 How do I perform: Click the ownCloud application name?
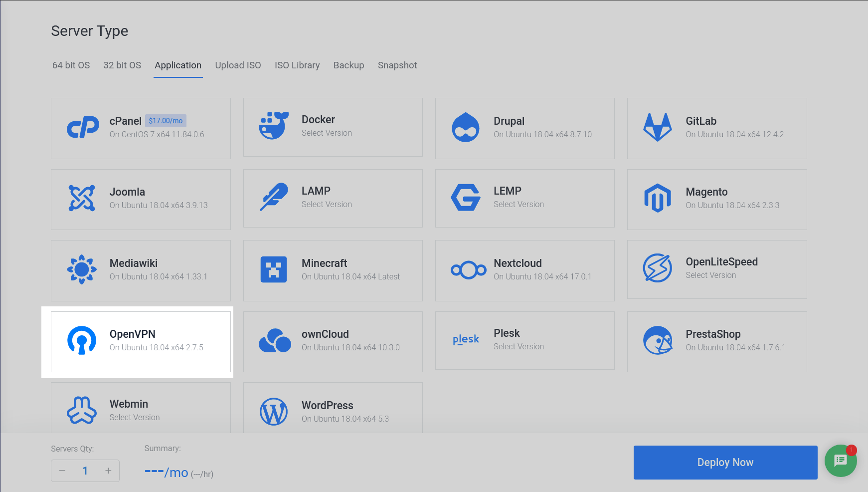[x=325, y=334]
